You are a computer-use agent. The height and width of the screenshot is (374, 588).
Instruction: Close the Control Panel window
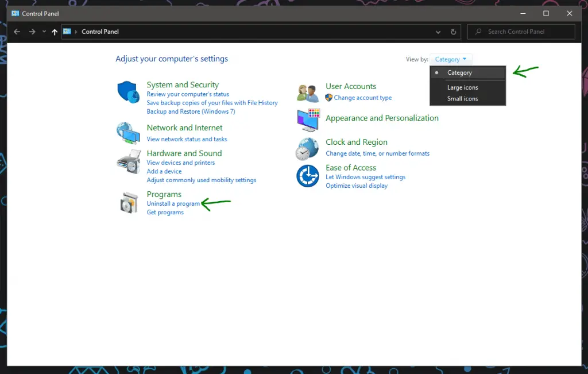coord(569,14)
